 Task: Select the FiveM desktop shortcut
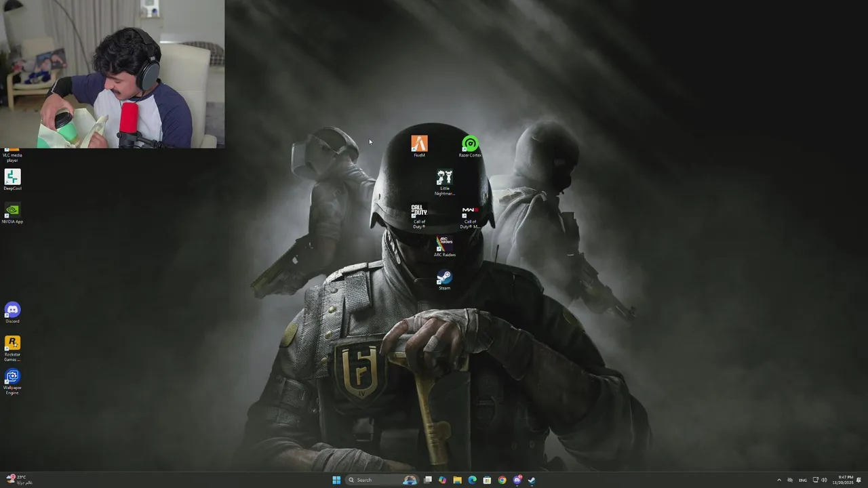[x=419, y=146]
